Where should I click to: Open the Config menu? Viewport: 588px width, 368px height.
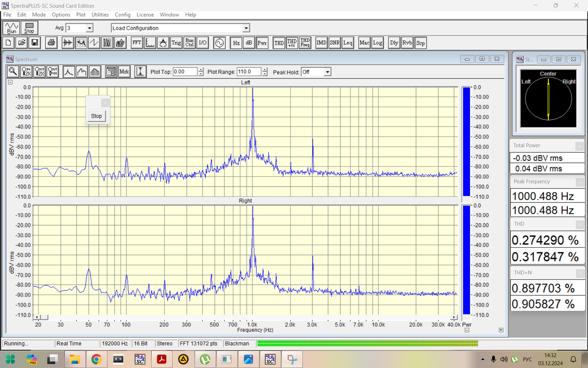coord(122,15)
